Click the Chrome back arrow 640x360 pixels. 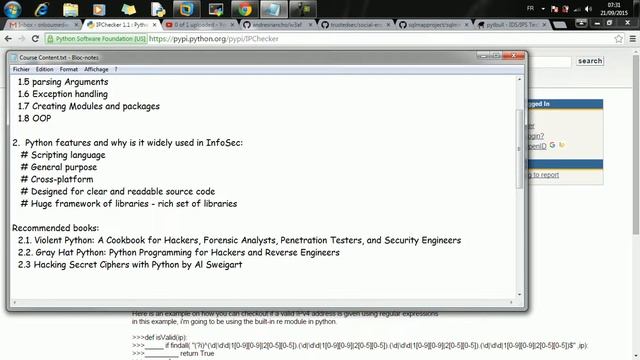[x=8, y=39]
